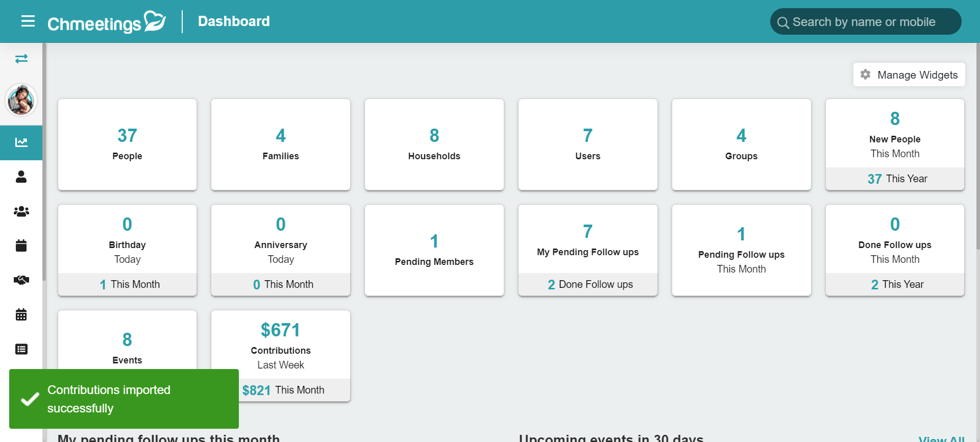Open the list sidebar icon

pyautogui.click(x=21, y=349)
